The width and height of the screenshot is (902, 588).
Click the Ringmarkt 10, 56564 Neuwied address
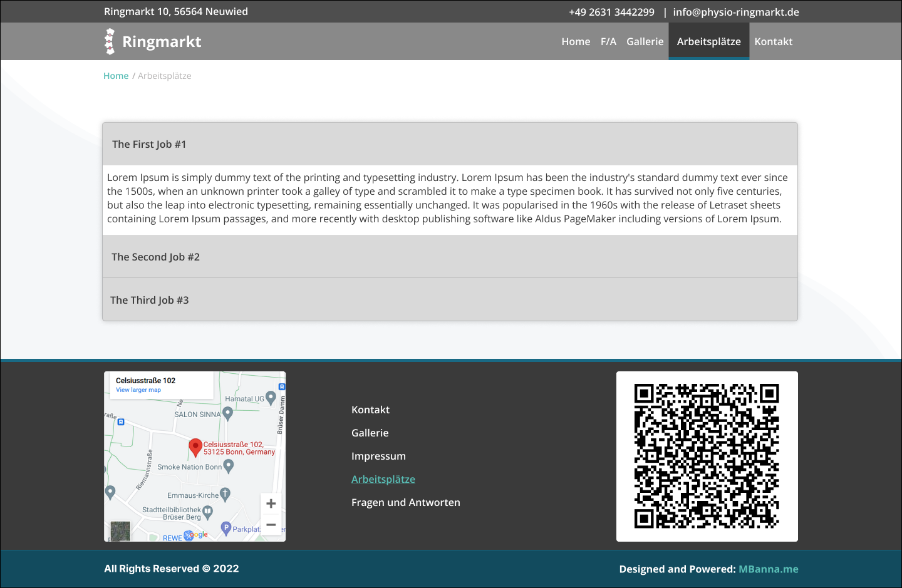(x=176, y=12)
